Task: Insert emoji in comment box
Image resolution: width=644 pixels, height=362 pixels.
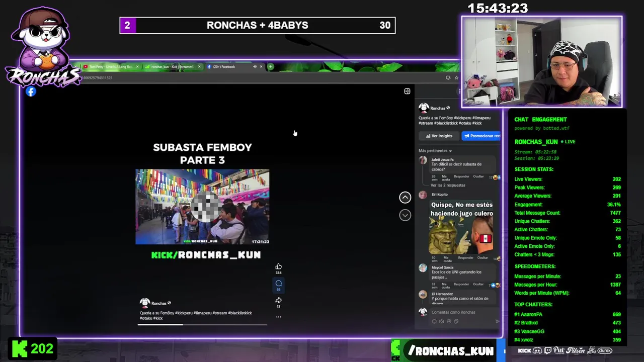Action: click(434, 321)
